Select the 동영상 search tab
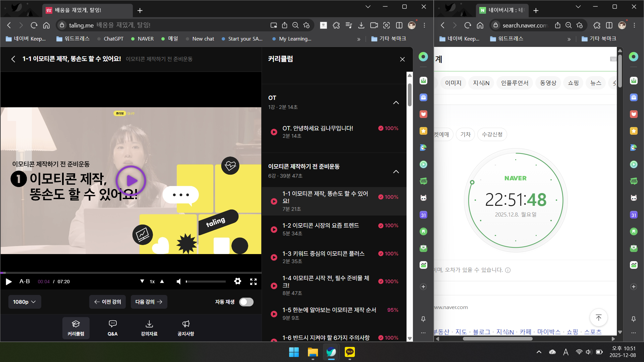 click(x=548, y=83)
